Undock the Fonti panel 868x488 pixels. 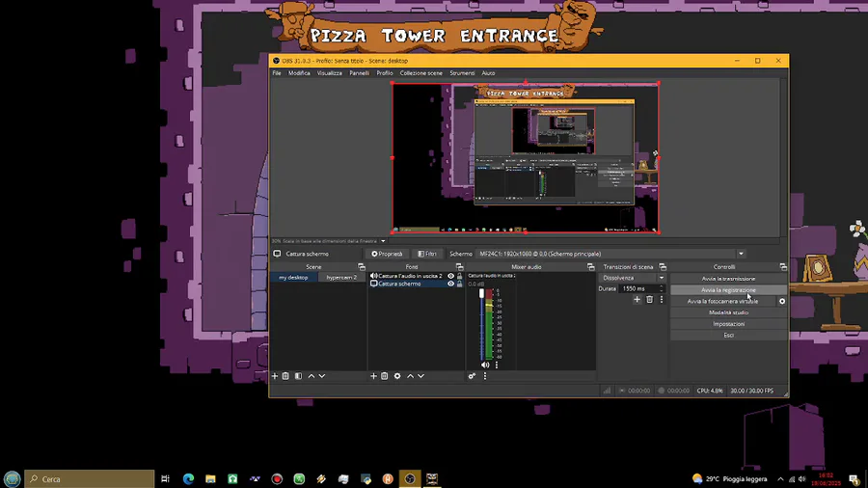click(x=459, y=267)
